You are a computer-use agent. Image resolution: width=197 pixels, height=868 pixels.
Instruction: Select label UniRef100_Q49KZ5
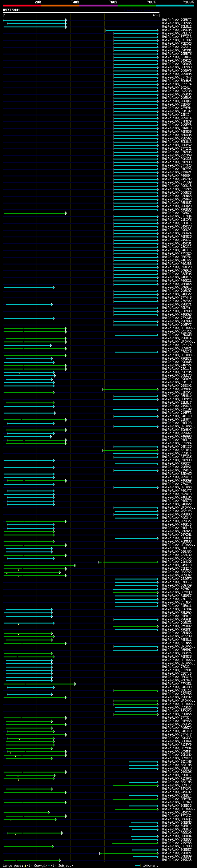point(176,60)
